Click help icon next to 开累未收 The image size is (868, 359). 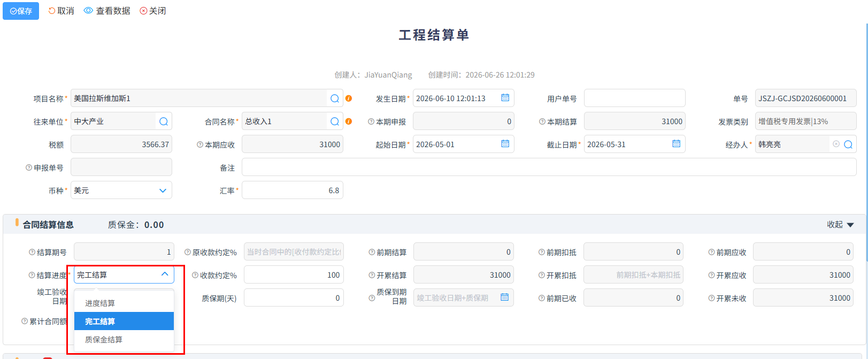point(711,298)
